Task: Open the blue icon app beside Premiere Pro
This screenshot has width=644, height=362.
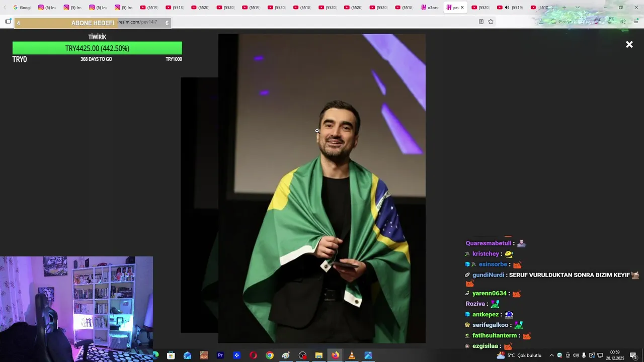Action: pyautogui.click(x=236, y=355)
